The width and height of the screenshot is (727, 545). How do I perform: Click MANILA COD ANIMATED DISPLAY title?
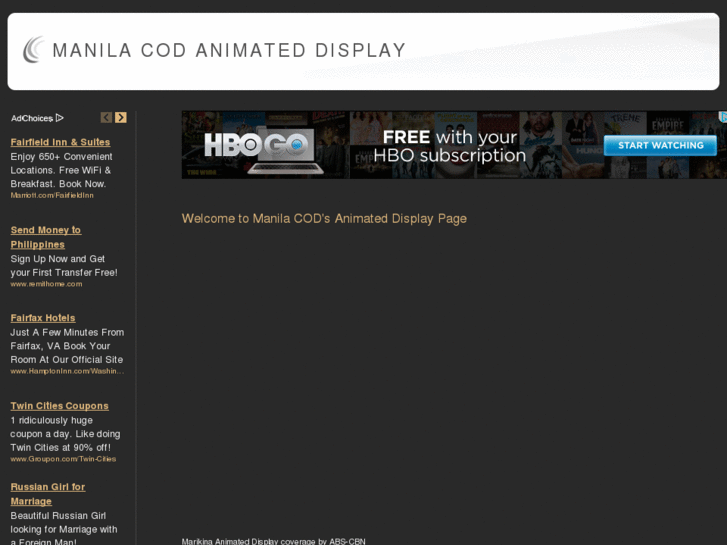(229, 50)
